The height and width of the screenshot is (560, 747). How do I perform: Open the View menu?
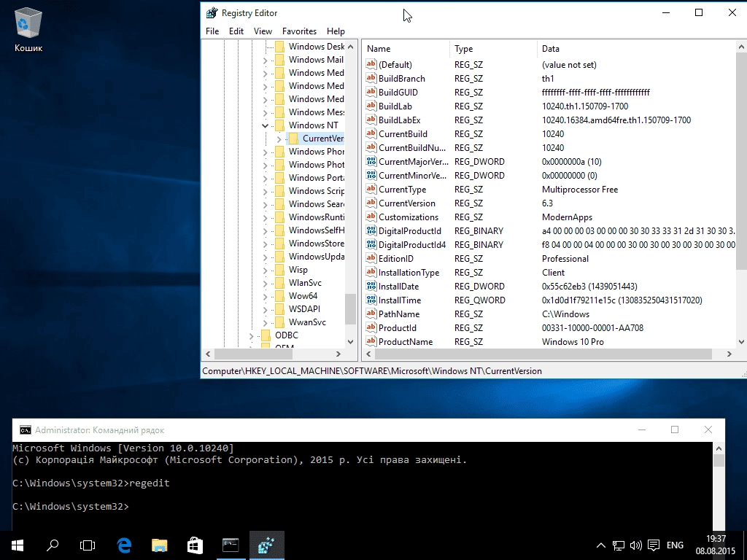point(263,31)
